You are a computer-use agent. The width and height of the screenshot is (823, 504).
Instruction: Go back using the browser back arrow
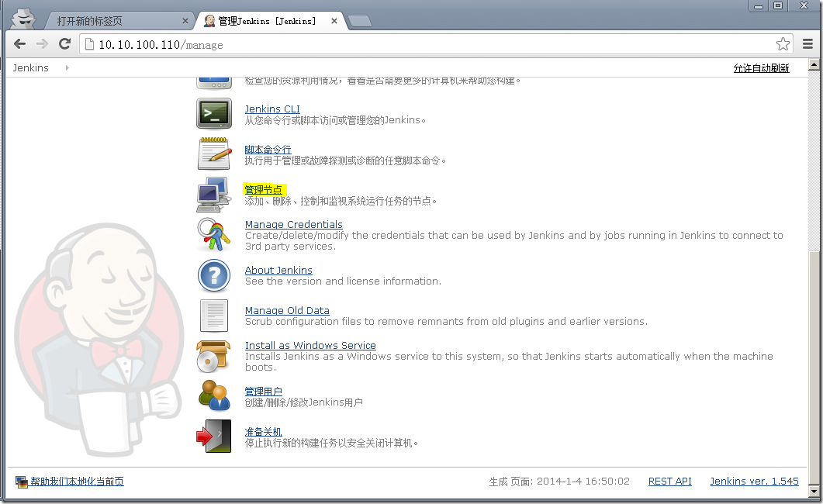click(x=20, y=44)
